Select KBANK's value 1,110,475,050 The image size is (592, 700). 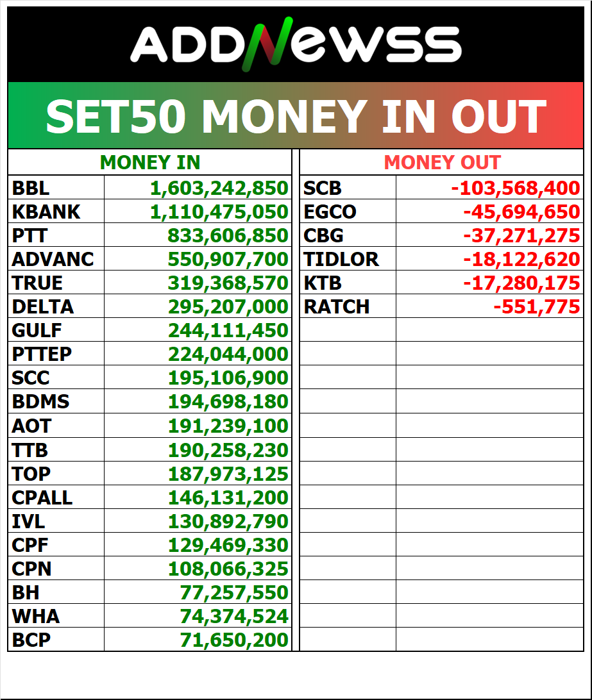pyautogui.click(x=219, y=212)
